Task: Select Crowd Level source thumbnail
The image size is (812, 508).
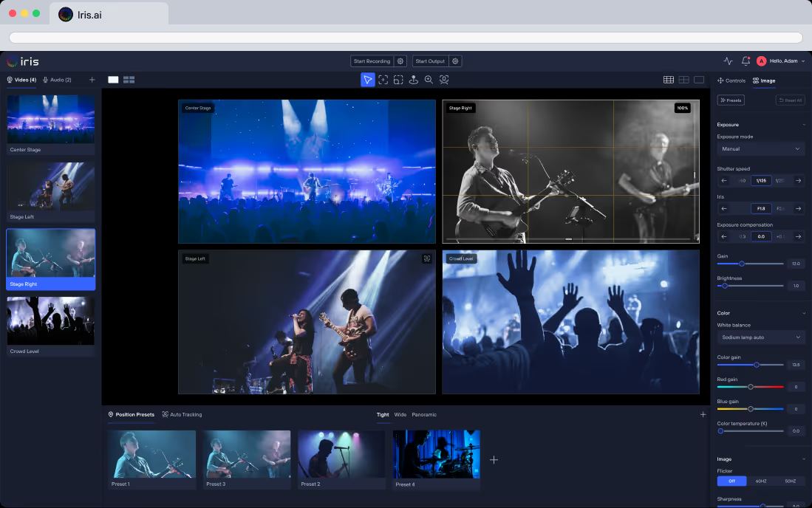Action: [x=51, y=326]
